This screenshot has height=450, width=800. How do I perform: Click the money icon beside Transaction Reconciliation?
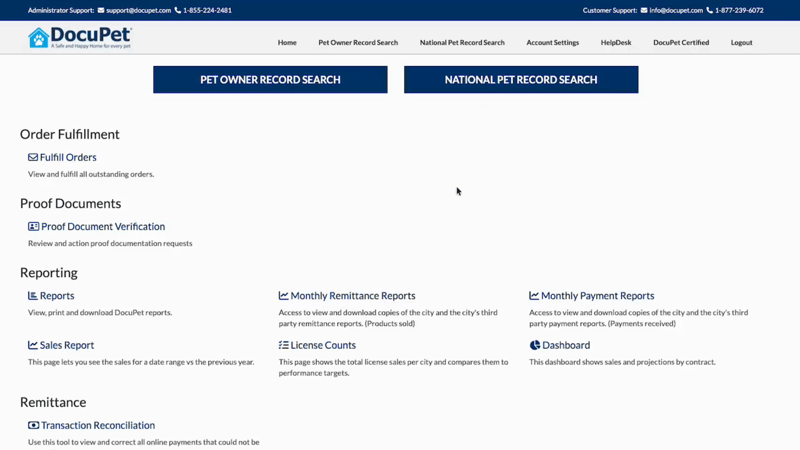[x=33, y=425]
